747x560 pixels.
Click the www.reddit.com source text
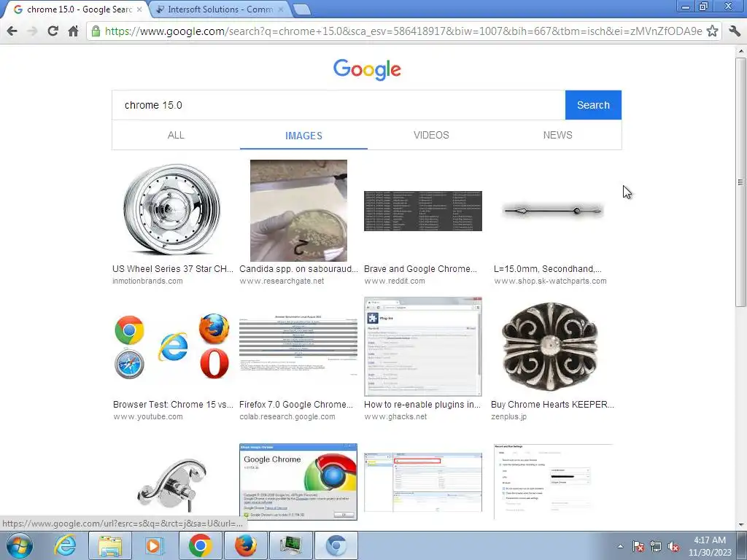point(395,281)
